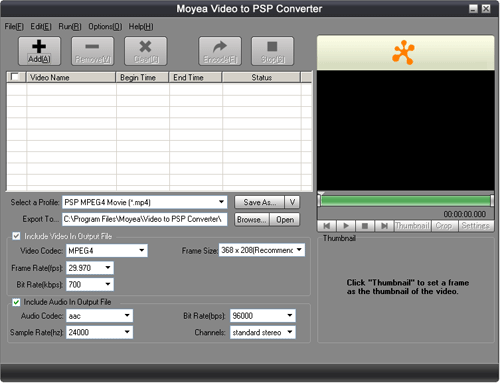Open the Edit menu
This screenshot has width=500, height=383.
[x=41, y=27]
